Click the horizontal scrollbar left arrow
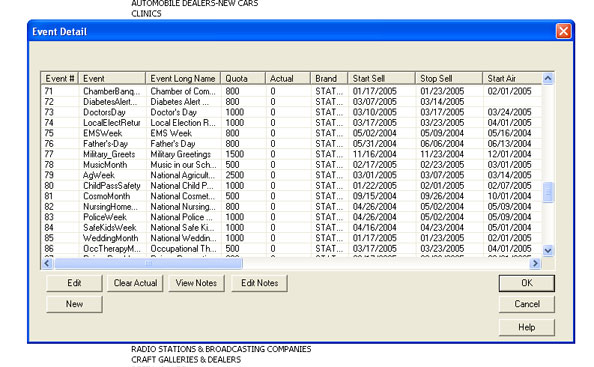 click(47, 263)
